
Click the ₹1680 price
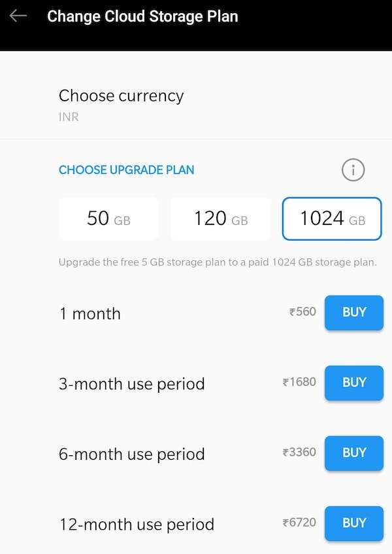pyautogui.click(x=299, y=382)
